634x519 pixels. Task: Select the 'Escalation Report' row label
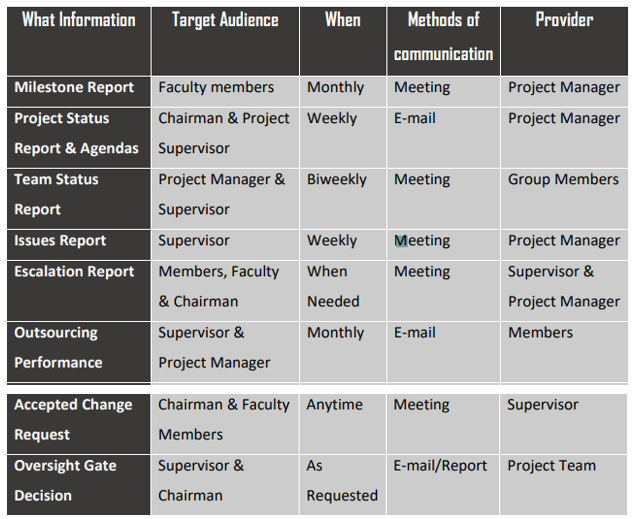coord(79,291)
